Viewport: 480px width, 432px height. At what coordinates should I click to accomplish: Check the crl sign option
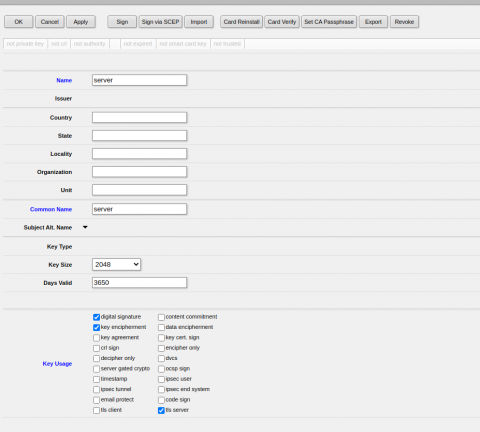point(96,348)
